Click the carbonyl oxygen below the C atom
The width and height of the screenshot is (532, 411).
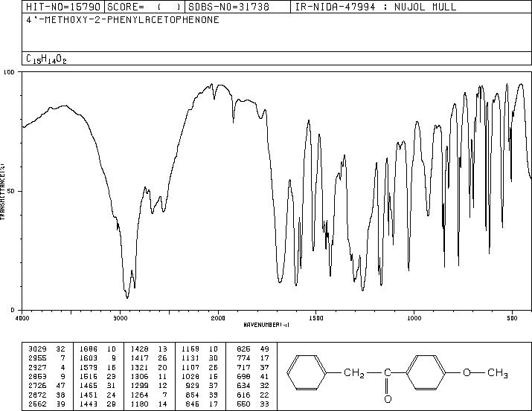click(388, 399)
